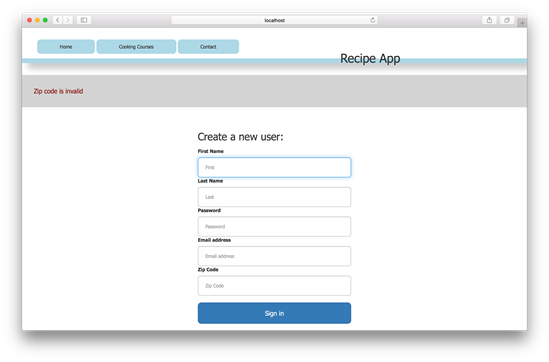549x362 pixels.
Task: Focus the Password input field
Action: point(274,227)
